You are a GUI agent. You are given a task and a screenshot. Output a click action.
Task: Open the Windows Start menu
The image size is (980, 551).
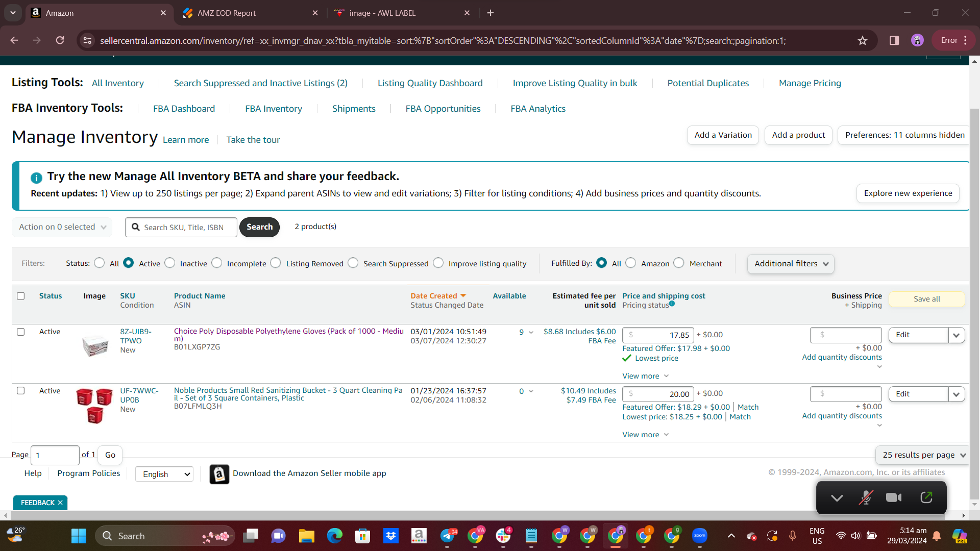(79, 536)
